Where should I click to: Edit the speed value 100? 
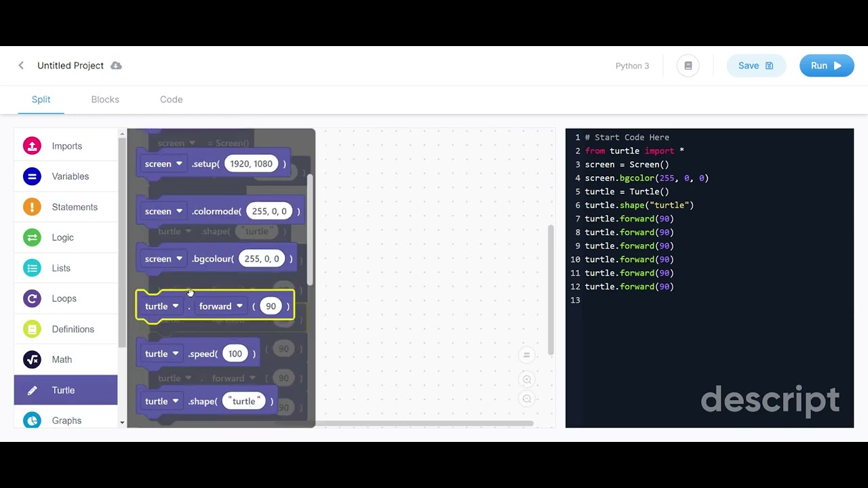235,354
